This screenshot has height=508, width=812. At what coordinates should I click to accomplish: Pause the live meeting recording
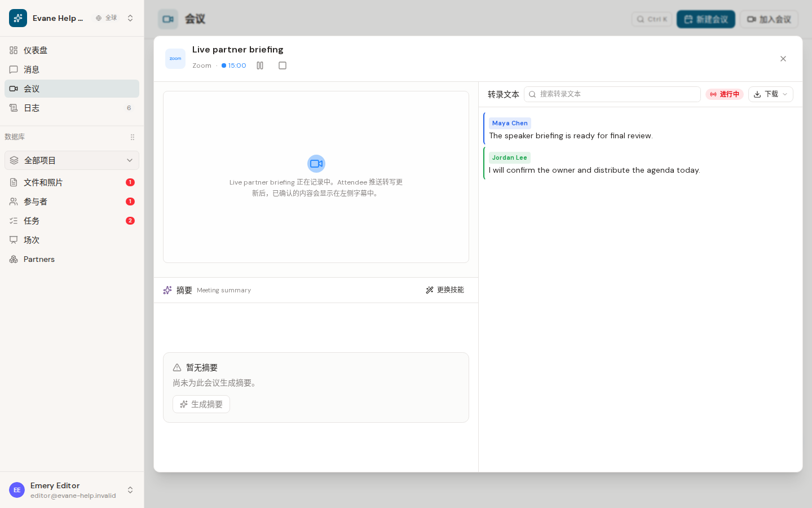pos(260,65)
